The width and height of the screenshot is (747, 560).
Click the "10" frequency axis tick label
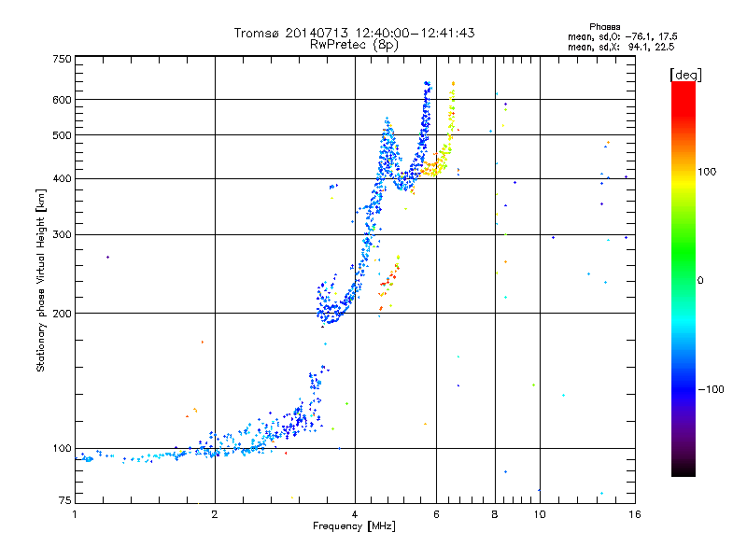pyautogui.click(x=540, y=514)
